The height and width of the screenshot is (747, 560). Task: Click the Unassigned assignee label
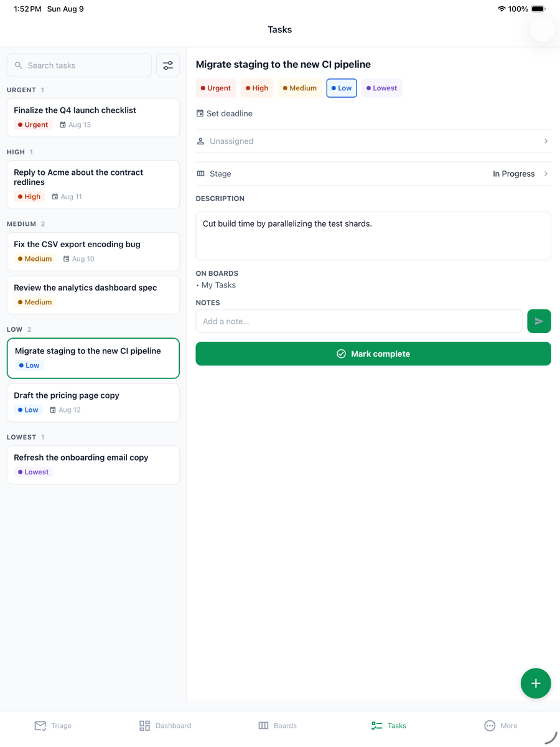(x=231, y=141)
